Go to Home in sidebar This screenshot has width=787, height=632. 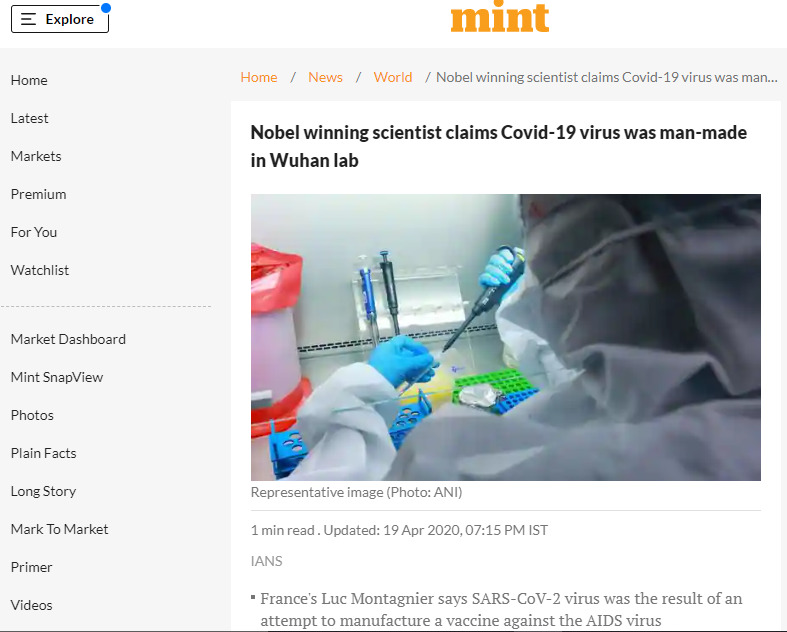coord(29,80)
